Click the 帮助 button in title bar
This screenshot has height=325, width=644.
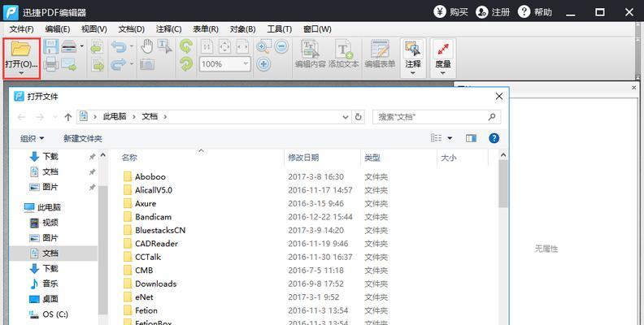click(535, 11)
